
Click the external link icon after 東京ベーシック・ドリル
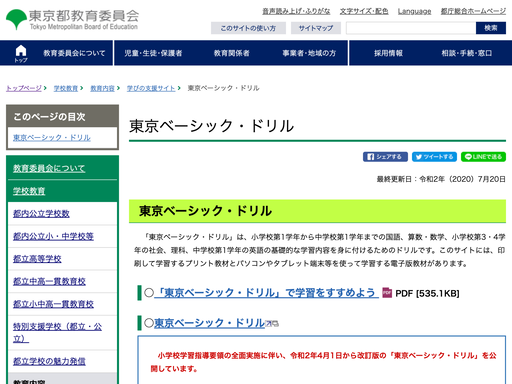tap(272, 323)
